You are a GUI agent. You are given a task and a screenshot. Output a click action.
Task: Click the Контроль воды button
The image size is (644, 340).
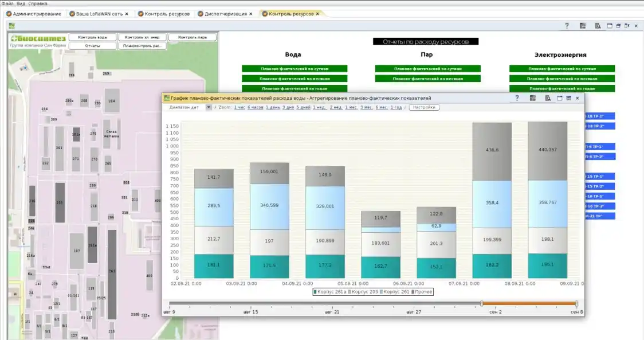(x=92, y=37)
